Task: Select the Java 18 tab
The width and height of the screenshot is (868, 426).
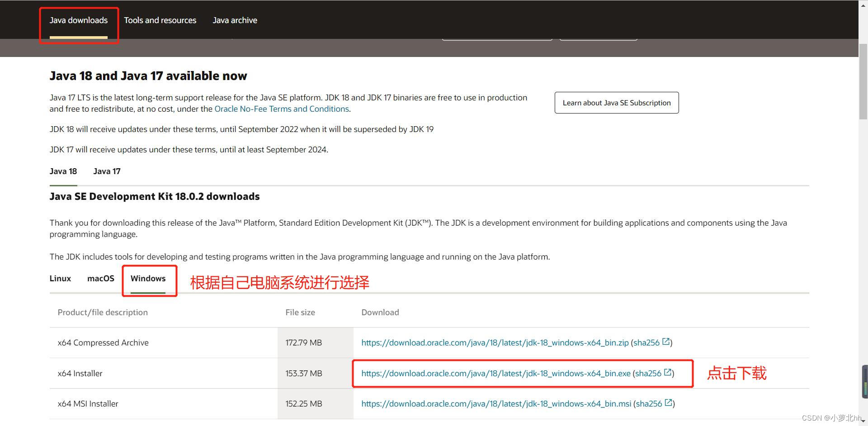Action: tap(63, 171)
